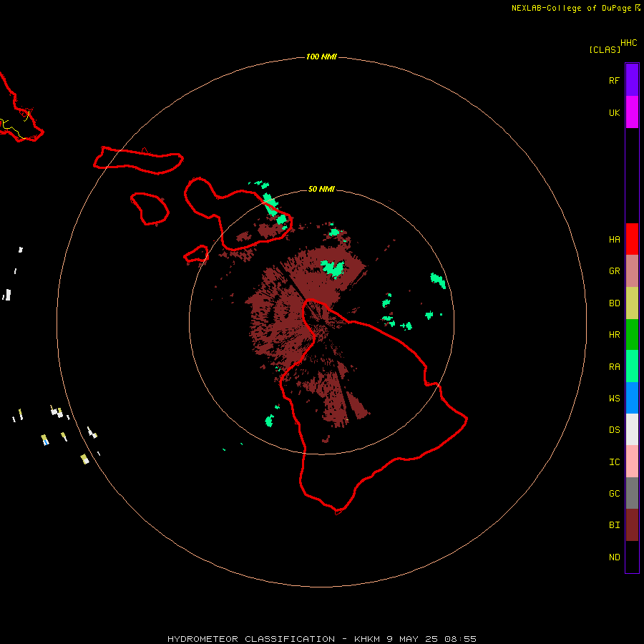Screen dimensions: 644x644
Task: Select the DS white legend swatch
Action: 632,429
